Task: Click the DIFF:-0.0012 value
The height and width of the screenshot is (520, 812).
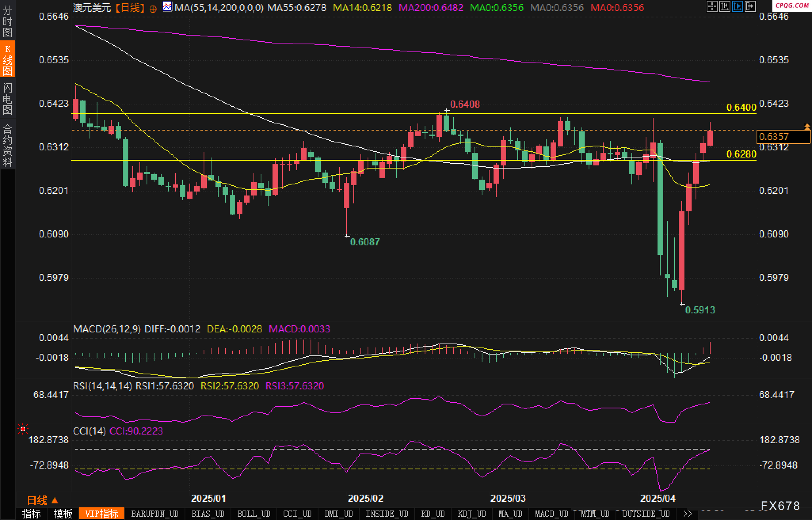Action: pyautogui.click(x=172, y=329)
